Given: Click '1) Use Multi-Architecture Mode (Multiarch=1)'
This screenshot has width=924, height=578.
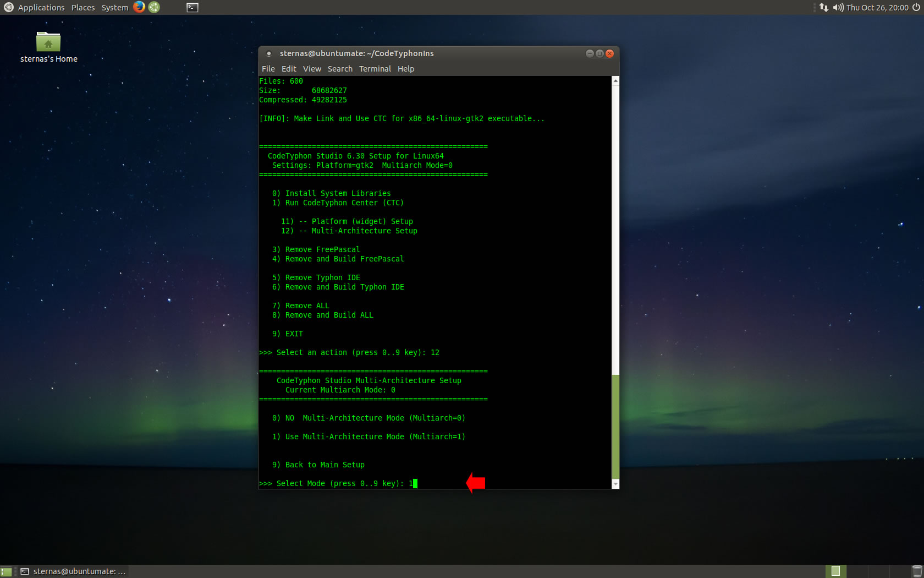Looking at the screenshot, I should [x=369, y=437].
